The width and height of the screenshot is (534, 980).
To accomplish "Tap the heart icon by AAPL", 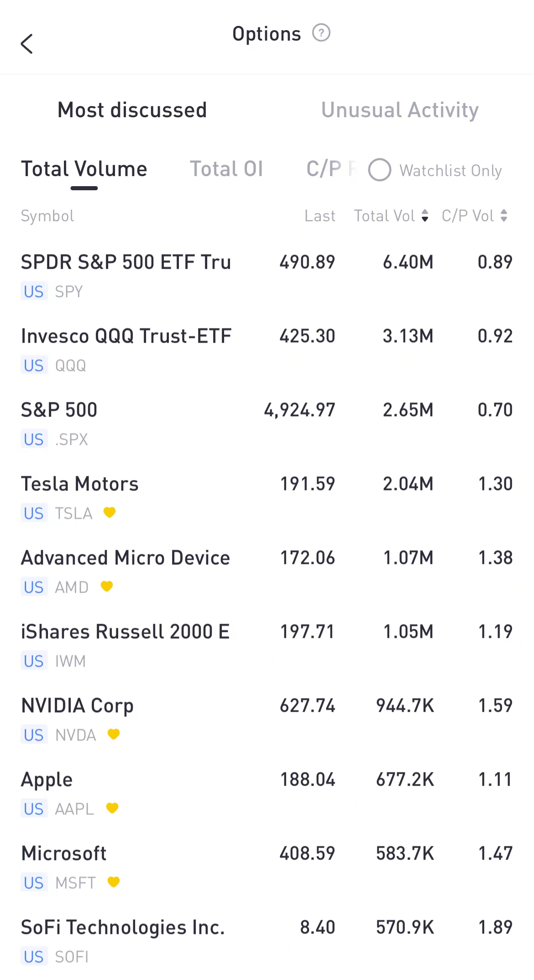I will [112, 808].
